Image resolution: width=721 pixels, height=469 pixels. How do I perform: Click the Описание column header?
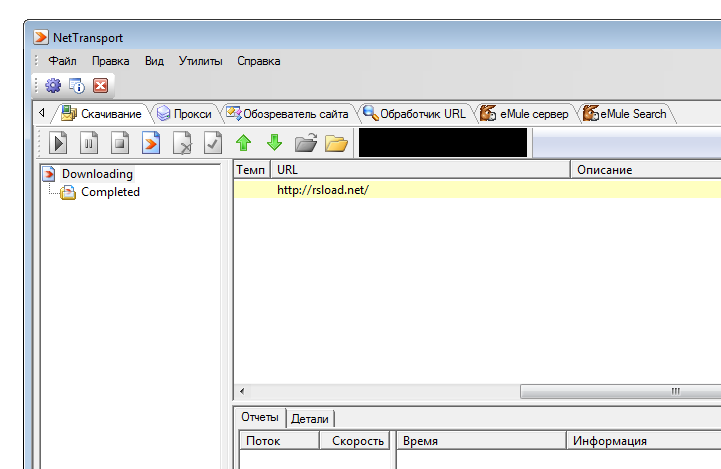coord(646,170)
